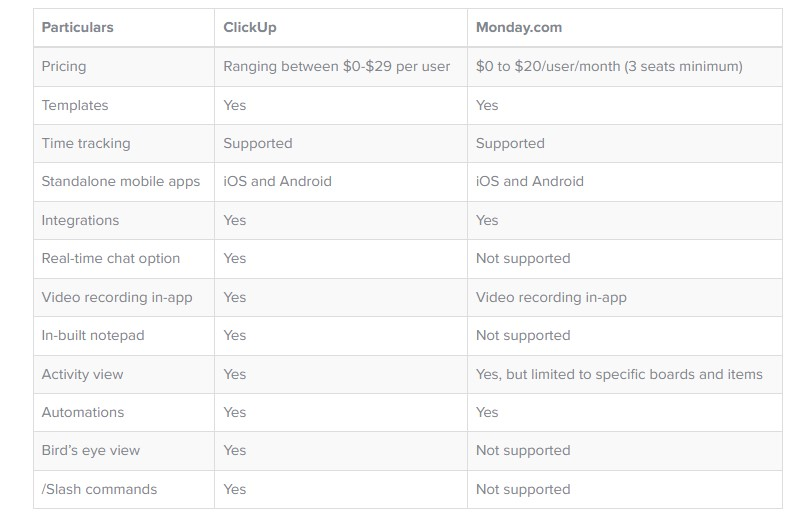Click limited to specific boards and items cell
Viewport: 803px width, 521px height.
619,374
